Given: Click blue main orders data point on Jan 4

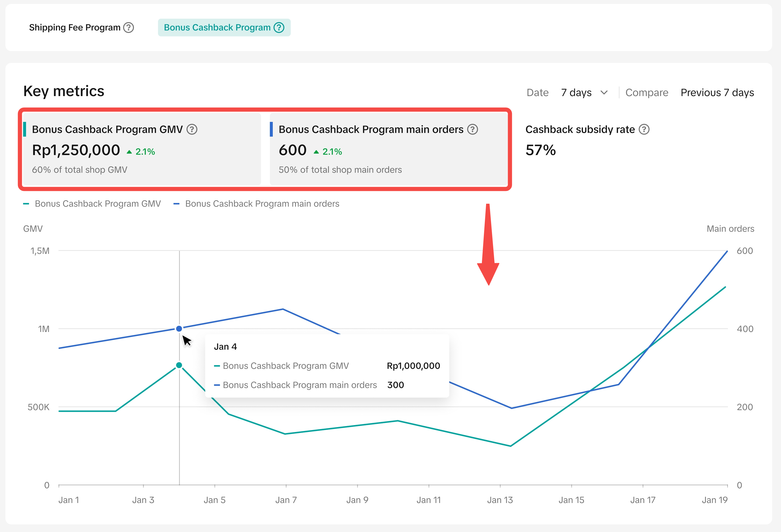Looking at the screenshot, I should tap(179, 328).
